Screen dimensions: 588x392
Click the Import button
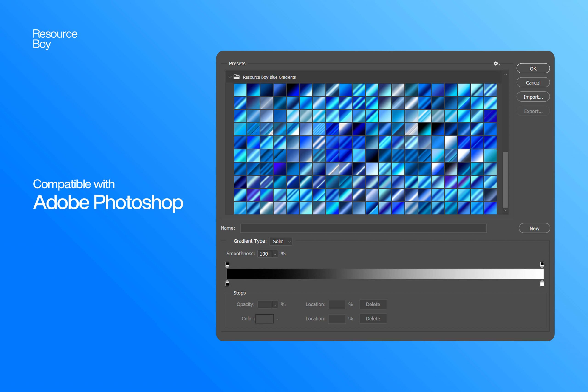(x=533, y=97)
